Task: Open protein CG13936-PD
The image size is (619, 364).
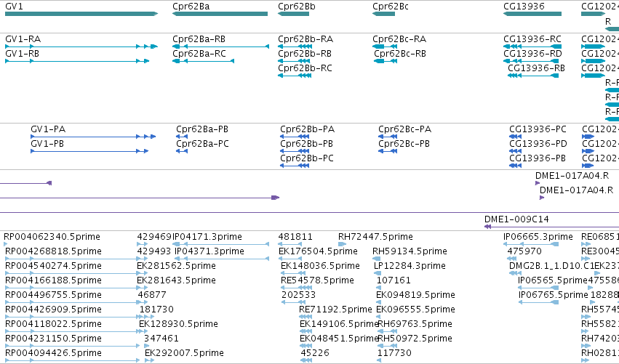Action: click(538, 144)
